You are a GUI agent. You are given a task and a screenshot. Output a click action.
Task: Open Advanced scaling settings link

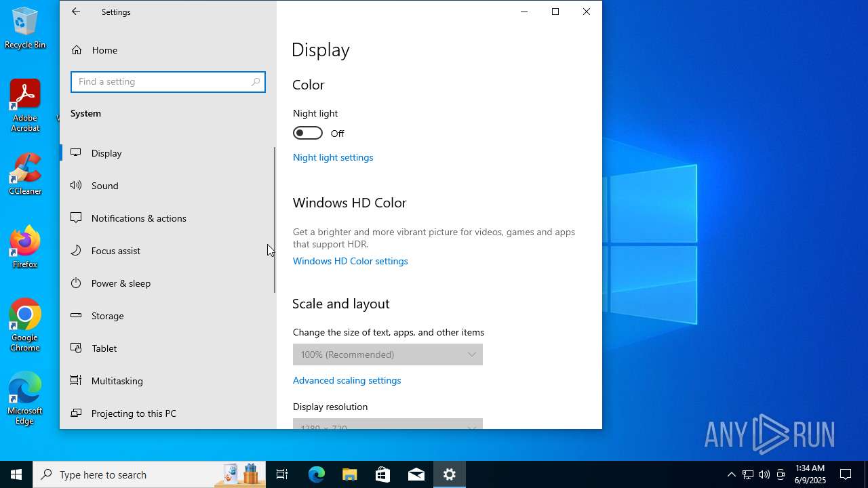click(347, 380)
